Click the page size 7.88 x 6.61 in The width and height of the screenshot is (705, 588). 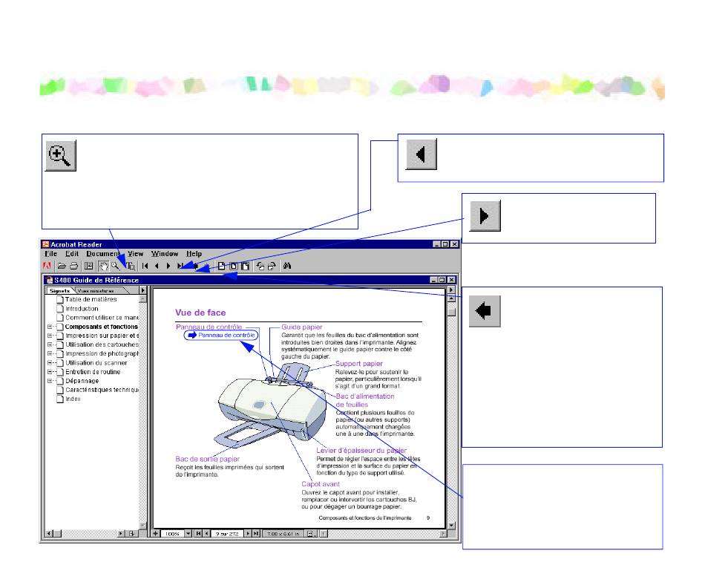283,534
